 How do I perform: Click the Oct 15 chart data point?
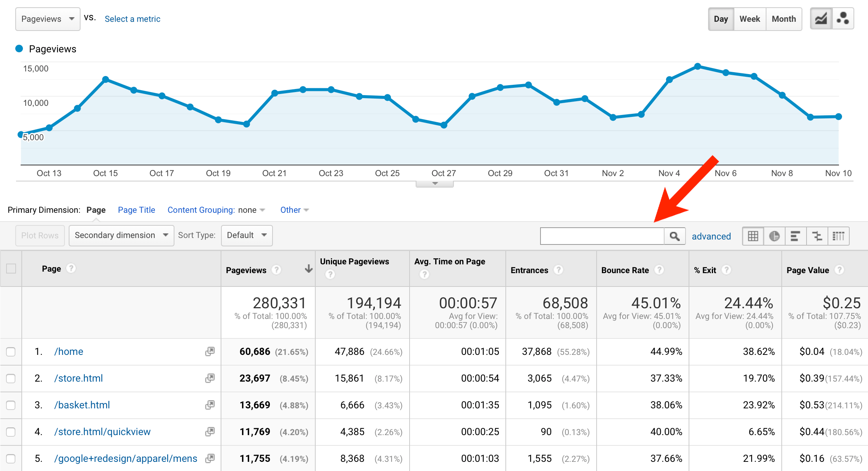[x=106, y=79]
